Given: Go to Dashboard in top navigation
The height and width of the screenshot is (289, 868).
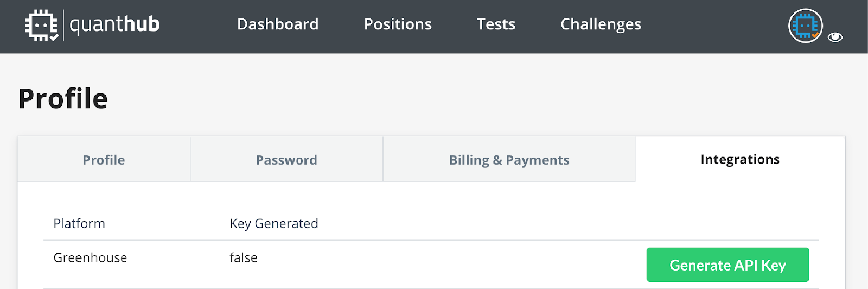Looking at the screenshot, I should pos(278,24).
